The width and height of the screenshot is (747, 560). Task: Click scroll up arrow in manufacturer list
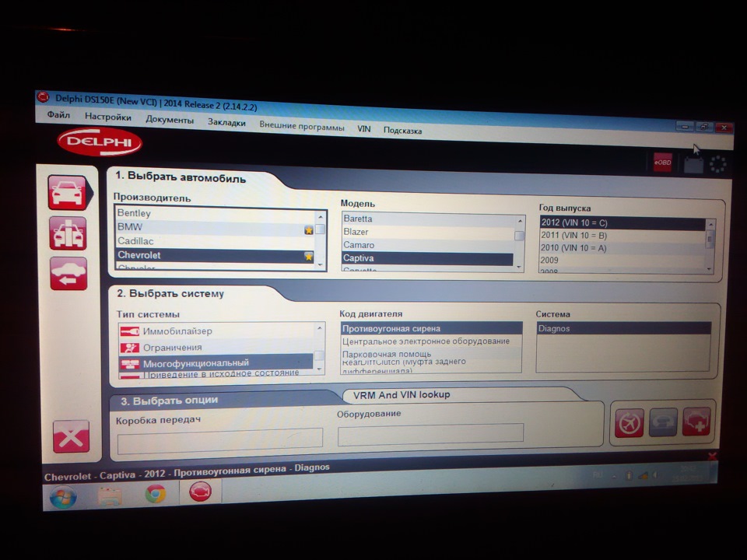pyautogui.click(x=320, y=217)
